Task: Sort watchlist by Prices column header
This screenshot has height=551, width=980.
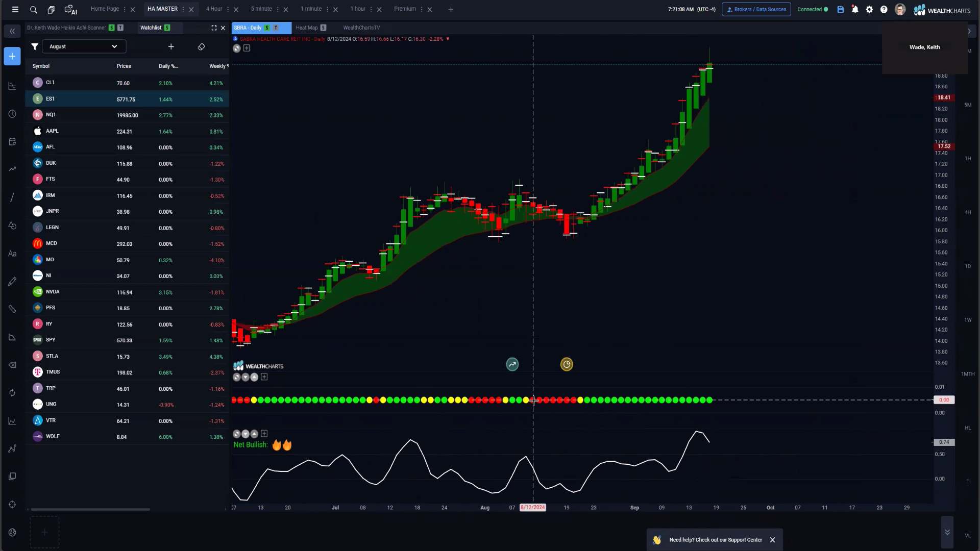Action: click(x=124, y=66)
